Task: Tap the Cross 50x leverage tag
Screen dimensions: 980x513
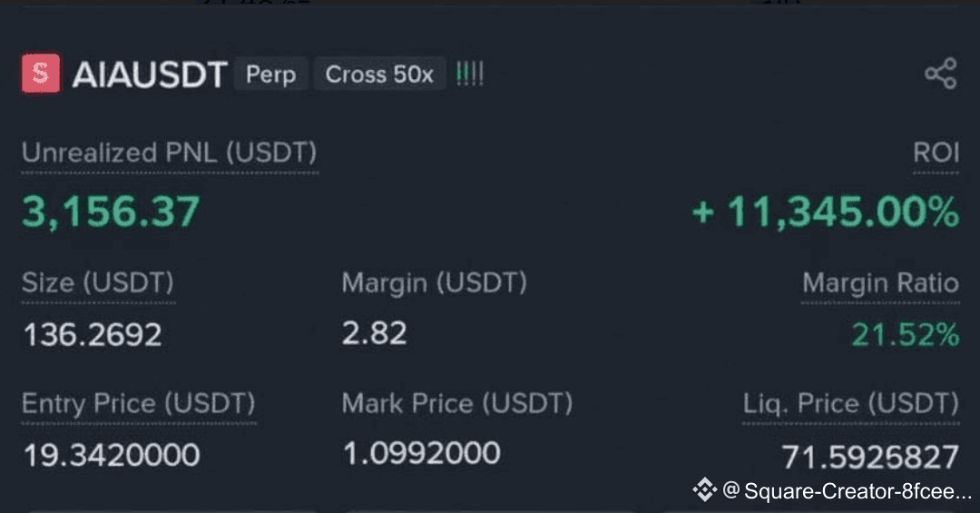Action: 379,74
